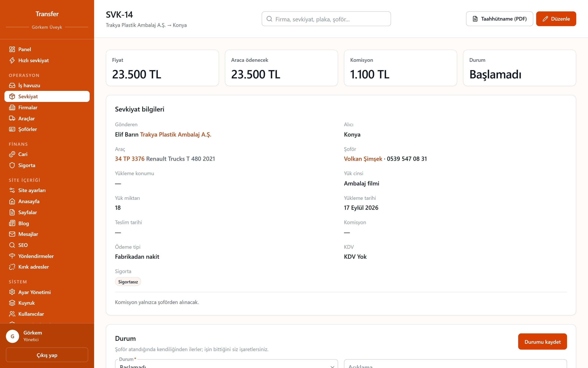Open driver Volkan Şimşek link

pos(363,159)
